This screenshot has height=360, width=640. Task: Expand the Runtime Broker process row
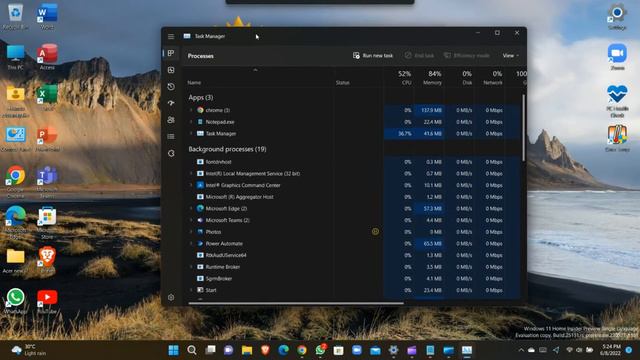(191, 267)
